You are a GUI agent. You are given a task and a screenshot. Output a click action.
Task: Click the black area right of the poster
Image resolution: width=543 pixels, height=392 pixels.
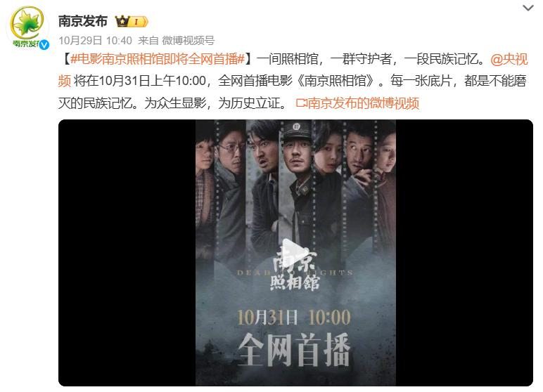[464, 253]
